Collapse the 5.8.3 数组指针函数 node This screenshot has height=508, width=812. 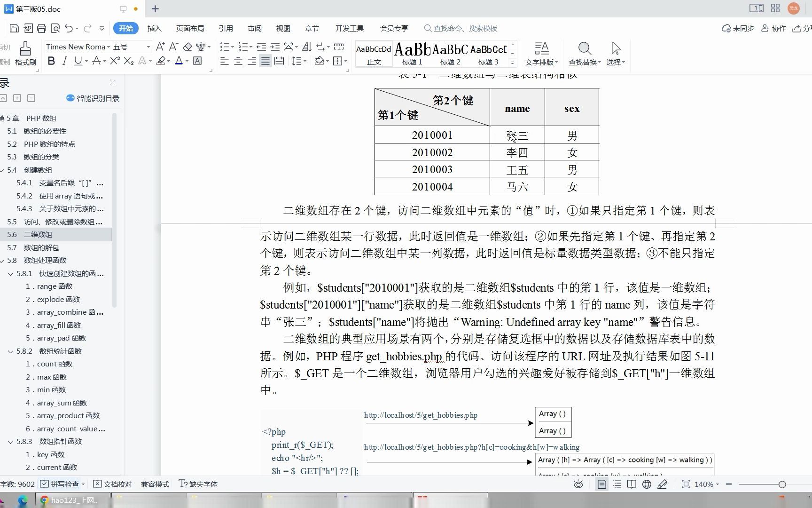point(10,442)
